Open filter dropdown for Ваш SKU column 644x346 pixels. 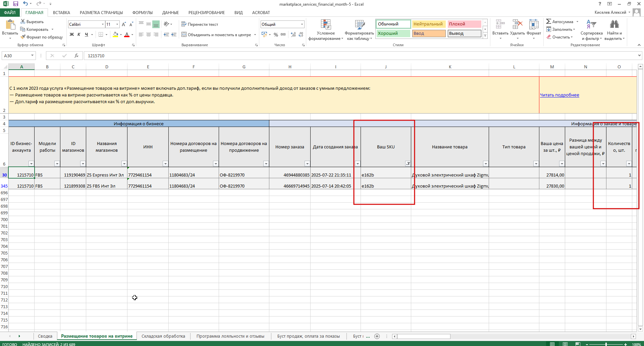pyautogui.click(x=408, y=163)
